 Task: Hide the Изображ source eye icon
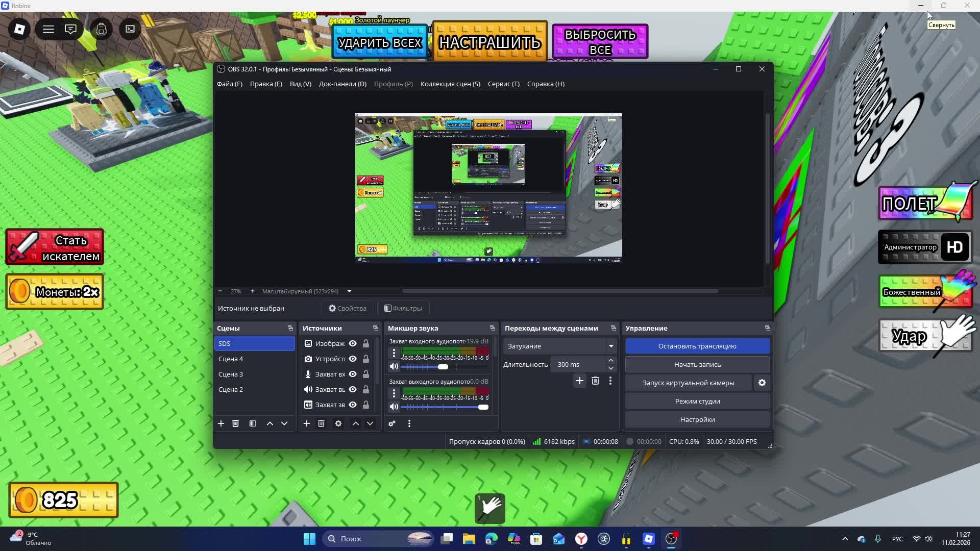pyautogui.click(x=353, y=343)
